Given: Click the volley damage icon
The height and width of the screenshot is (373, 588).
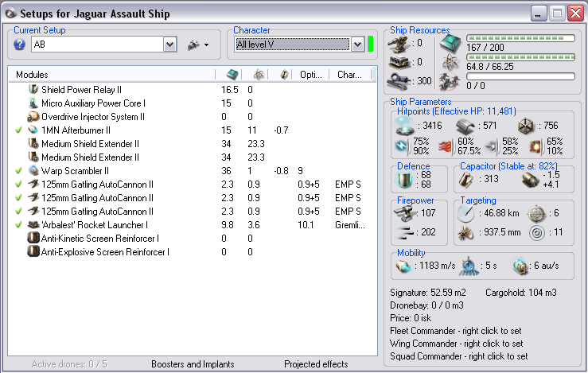Looking at the screenshot, I should pos(404,232).
